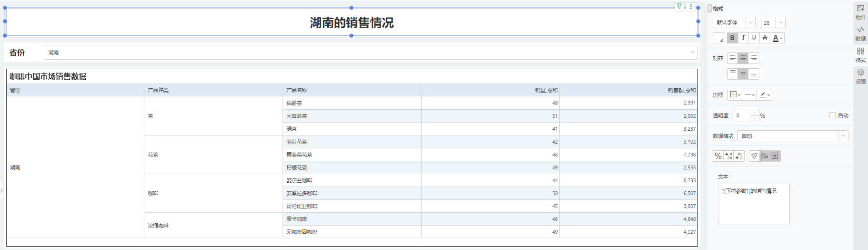
Task: Apply underline to the text
Action: point(754,38)
